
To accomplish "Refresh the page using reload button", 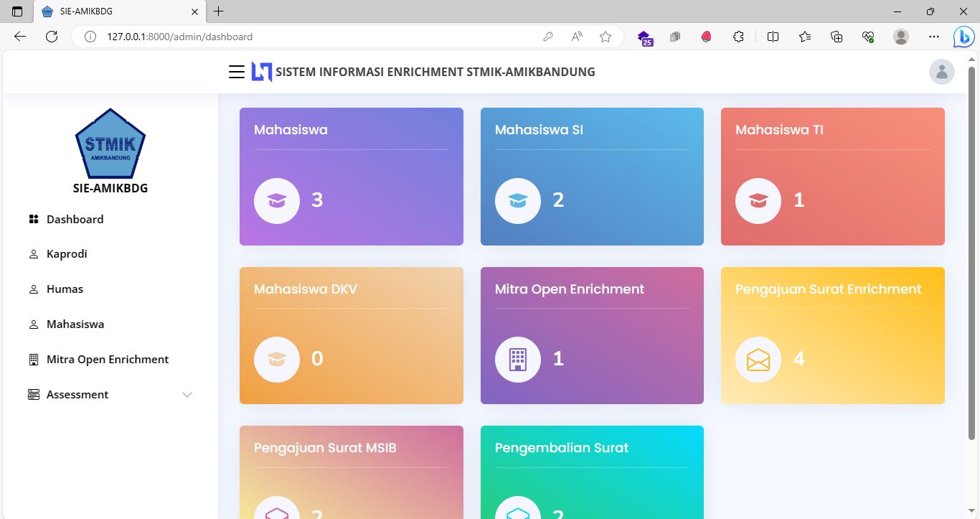I will (x=52, y=37).
